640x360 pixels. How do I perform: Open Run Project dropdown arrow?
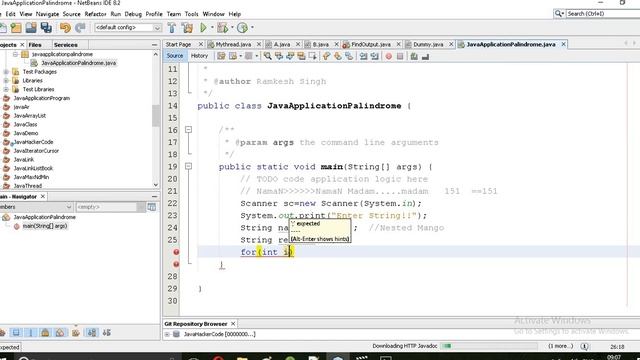(212, 28)
